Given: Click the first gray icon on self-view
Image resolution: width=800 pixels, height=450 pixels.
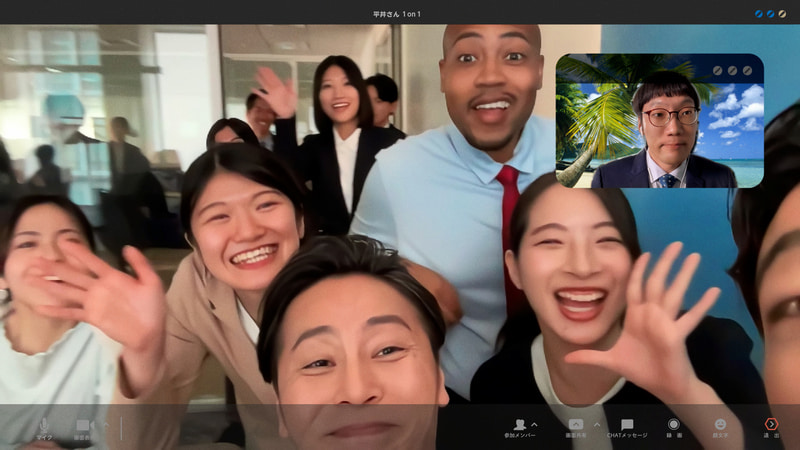Looking at the screenshot, I should (x=718, y=71).
